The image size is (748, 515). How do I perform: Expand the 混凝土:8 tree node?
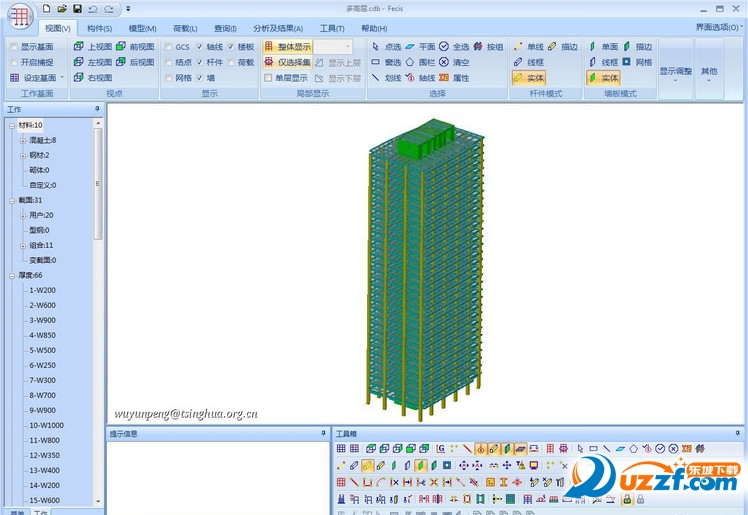click(x=22, y=141)
